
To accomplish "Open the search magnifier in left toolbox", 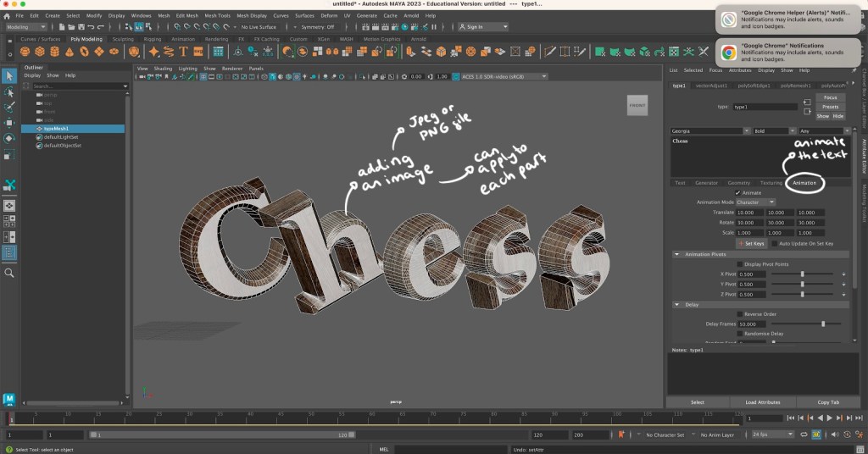I will [x=9, y=274].
